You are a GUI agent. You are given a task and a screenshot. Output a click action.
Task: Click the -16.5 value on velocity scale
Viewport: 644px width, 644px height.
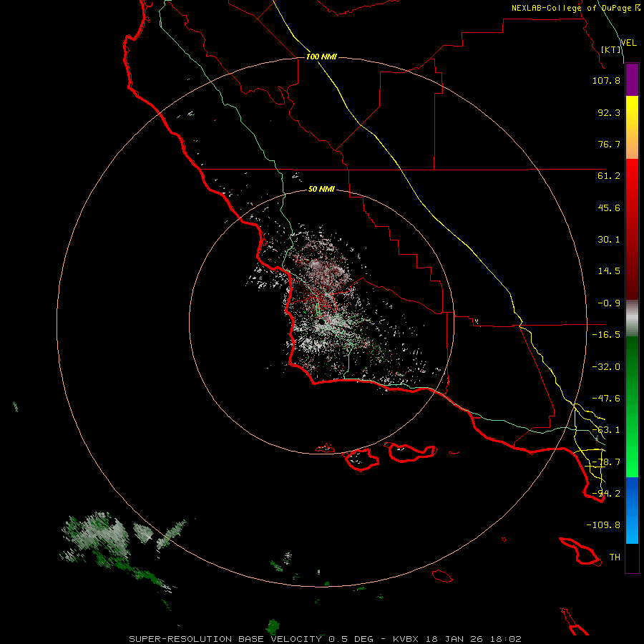click(x=606, y=335)
